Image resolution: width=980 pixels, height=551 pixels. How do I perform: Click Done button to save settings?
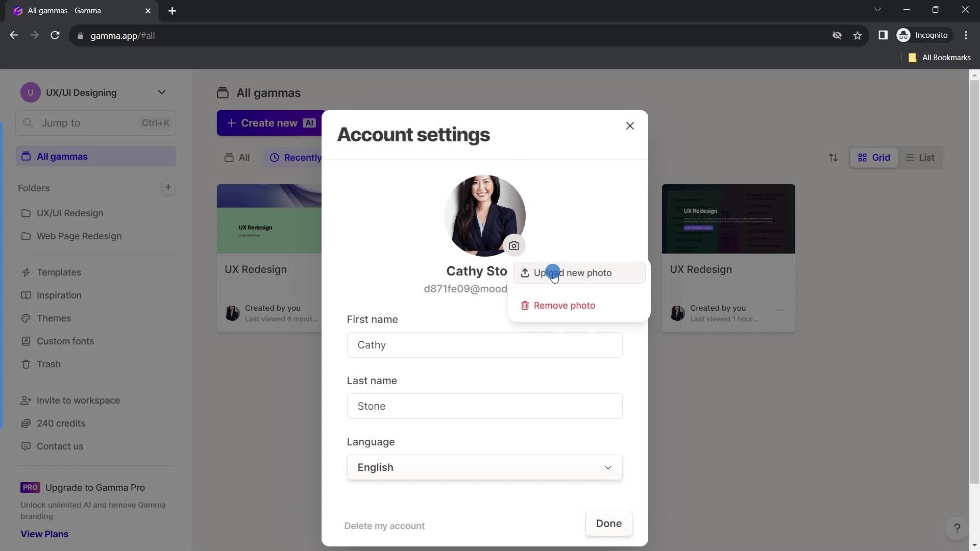click(608, 524)
